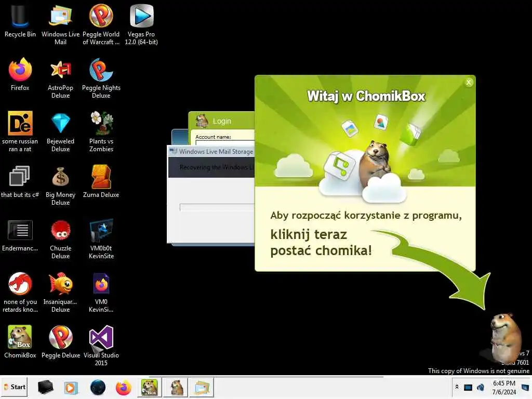Switch to hamster Login taskbar button
This screenshot has width=532, height=399.
click(x=176, y=387)
